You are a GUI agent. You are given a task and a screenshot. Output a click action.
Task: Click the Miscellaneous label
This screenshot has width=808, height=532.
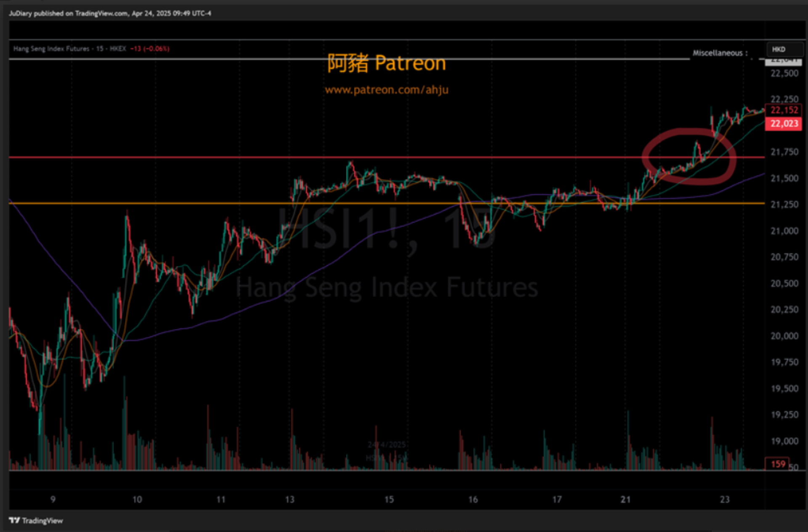pyautogui.click(x=720, y=53)
